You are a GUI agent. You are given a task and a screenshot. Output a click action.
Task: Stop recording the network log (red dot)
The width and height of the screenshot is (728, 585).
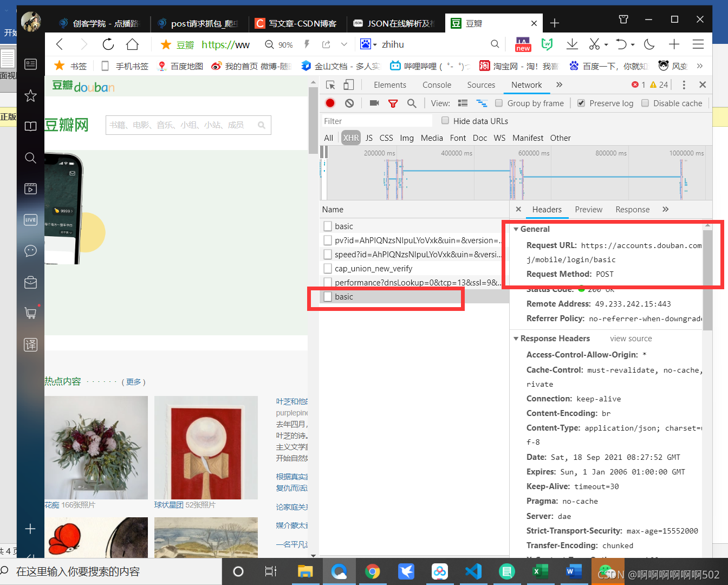(x=330, y=103)
